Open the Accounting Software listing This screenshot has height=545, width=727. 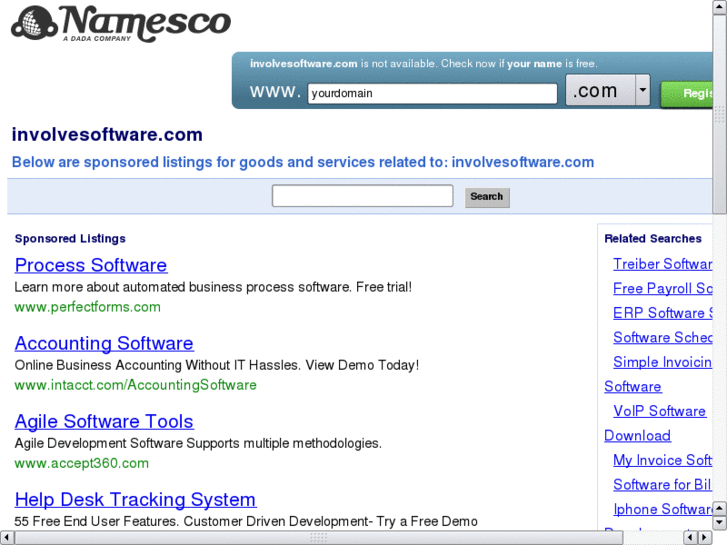(104, 343)
